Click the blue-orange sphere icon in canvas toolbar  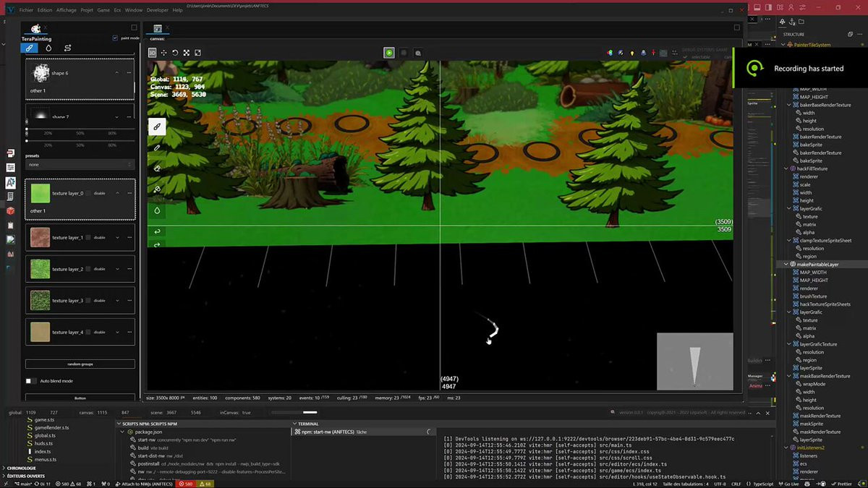(x=621, y=53)
